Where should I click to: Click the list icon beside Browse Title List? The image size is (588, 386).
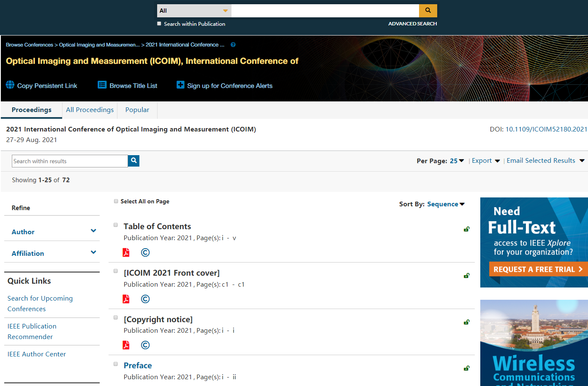coord(102,85)
